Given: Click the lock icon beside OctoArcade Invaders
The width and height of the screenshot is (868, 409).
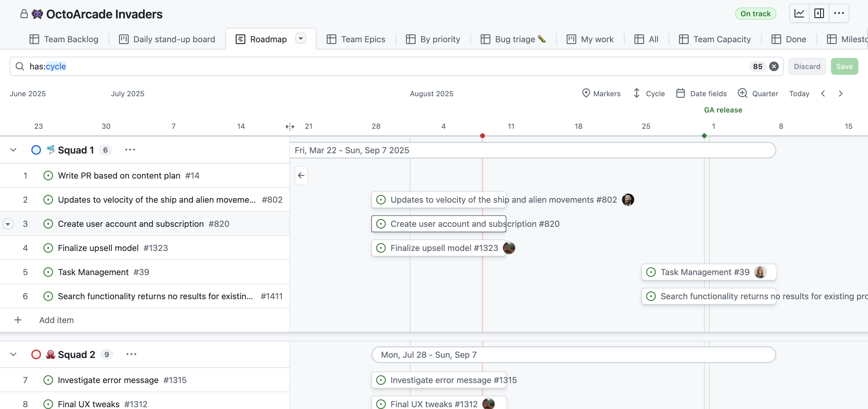Looking at the screenshot, I should coord(24,14).
